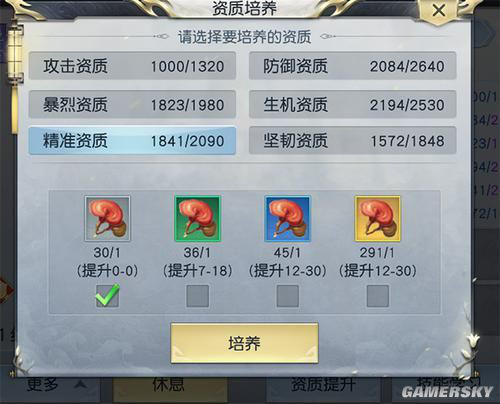Enable the checkbox under the 291/1 item
Image resolution: width=500 pixels, height=404 pixels.
click(378, 296)
